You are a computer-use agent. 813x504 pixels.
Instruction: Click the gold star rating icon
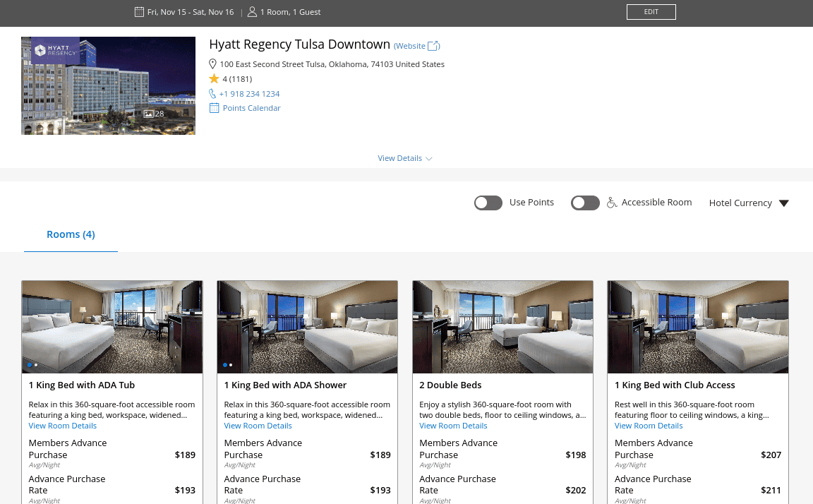coord(214,78)
